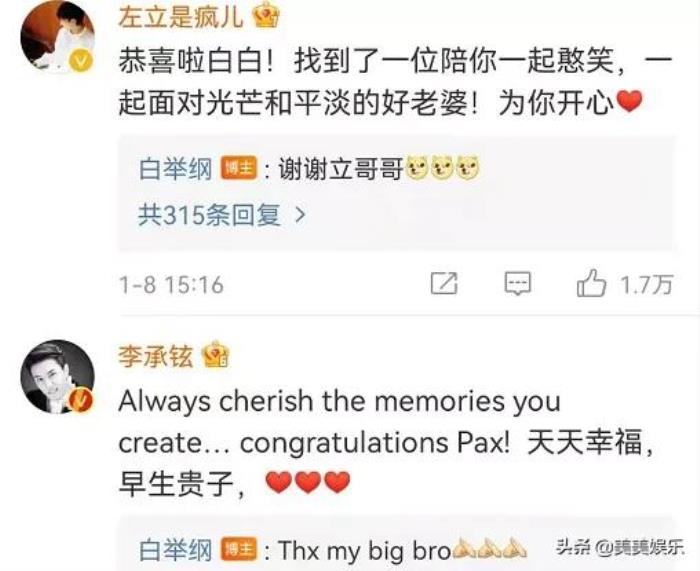The width and height of the screenshot is (700, 571).
Task: Tap the repost icon on first comment
Action: (444, 283)
